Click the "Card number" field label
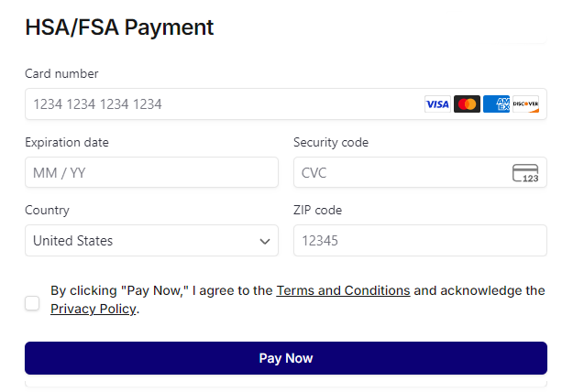This screenshot has width=584, height=392. [x=61, y=73]
